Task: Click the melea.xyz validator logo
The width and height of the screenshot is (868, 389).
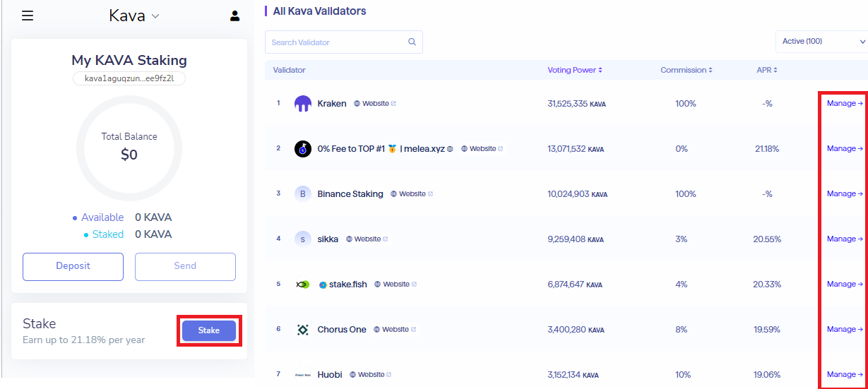Action: 303,149
